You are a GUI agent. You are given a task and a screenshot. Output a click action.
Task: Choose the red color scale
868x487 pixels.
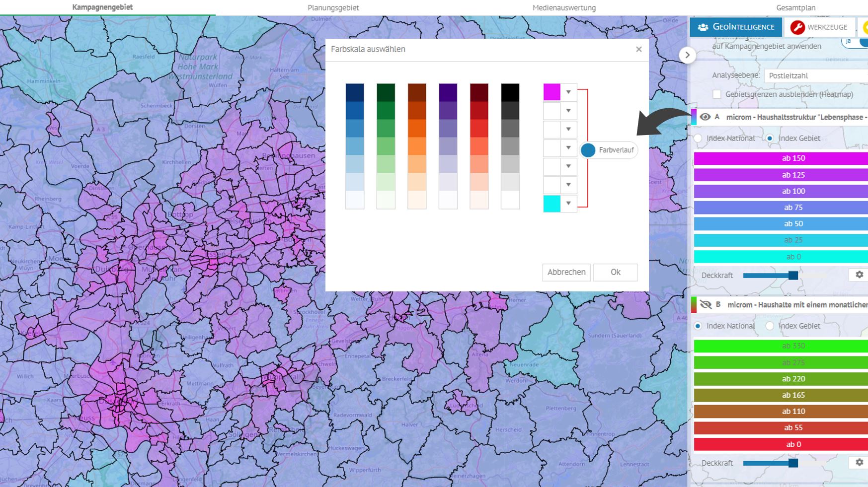(479, 146)
